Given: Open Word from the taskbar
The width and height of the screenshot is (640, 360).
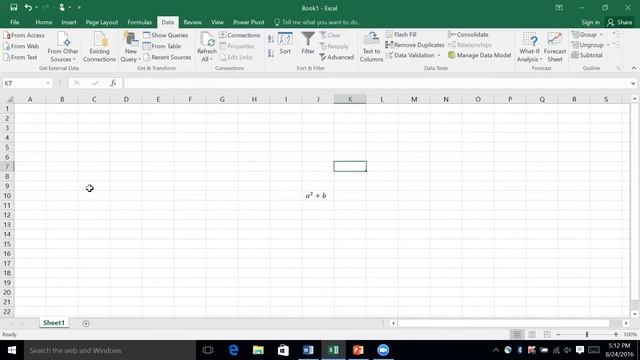Looking at the screenshot, I should coord(308,350).
